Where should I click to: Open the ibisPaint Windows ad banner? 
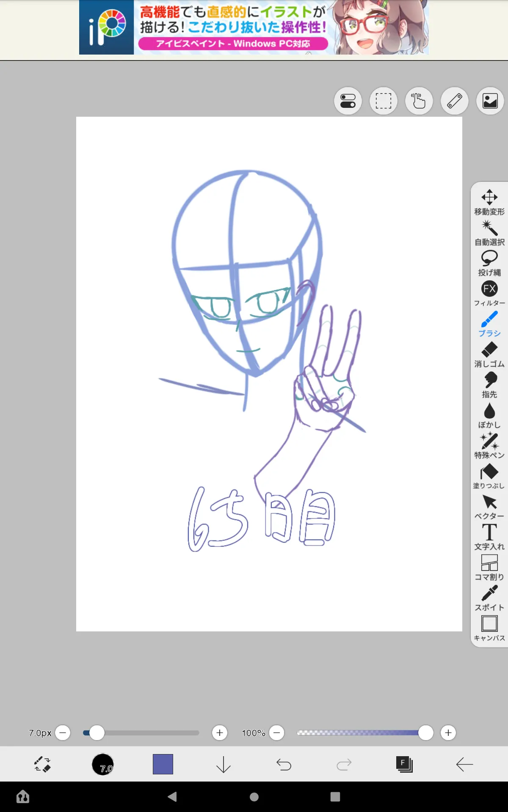pyautogui.click(x=254, y=27)
